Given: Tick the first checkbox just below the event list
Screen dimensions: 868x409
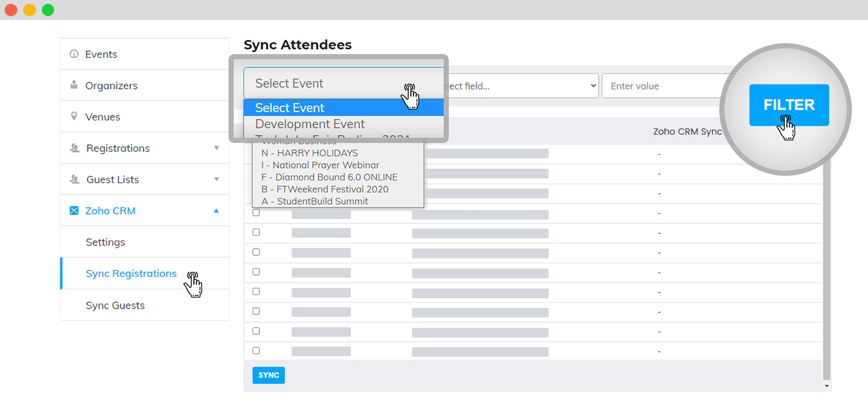Looking at the screenshot, I should pyautogui.click(x=256, y=213).
